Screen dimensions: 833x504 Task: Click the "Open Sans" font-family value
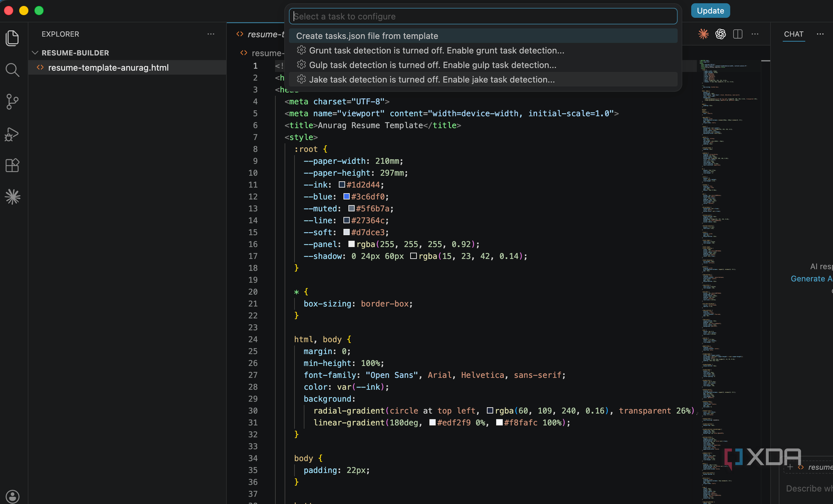pyautogui.click(x=392, y=375)
